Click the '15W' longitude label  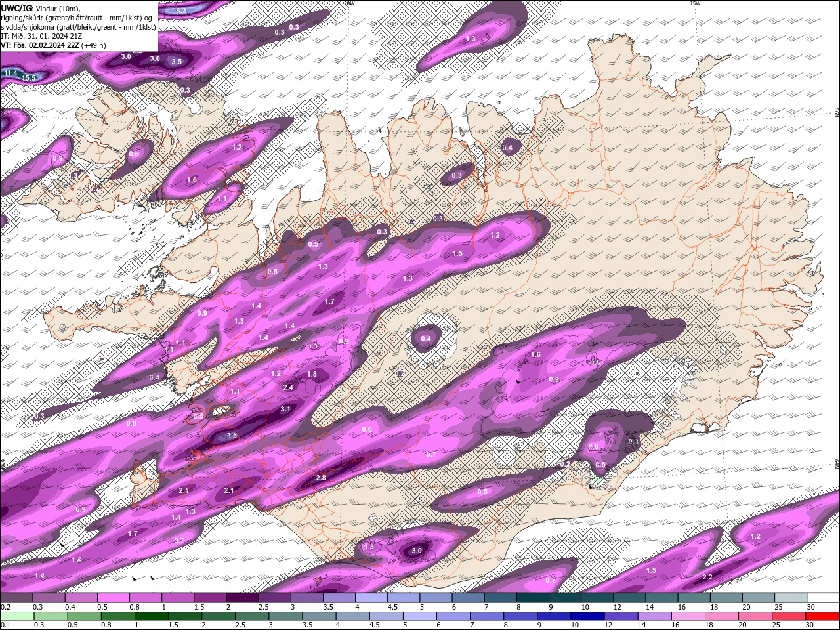click(695, 3)
